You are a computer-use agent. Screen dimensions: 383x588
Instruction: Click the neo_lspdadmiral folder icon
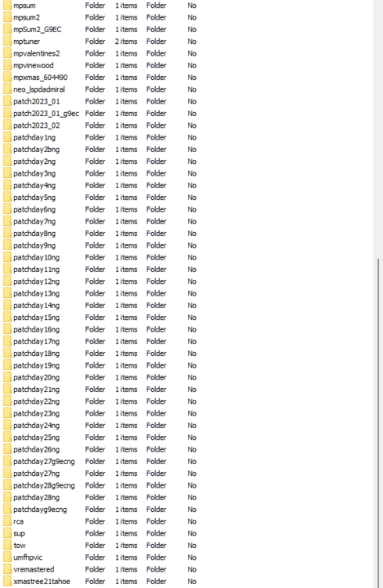tap(7, 89)
